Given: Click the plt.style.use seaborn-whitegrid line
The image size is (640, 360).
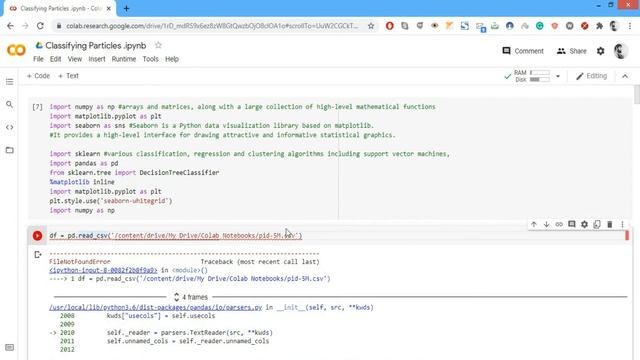Looking at the screenshot, I should (111, 201).
